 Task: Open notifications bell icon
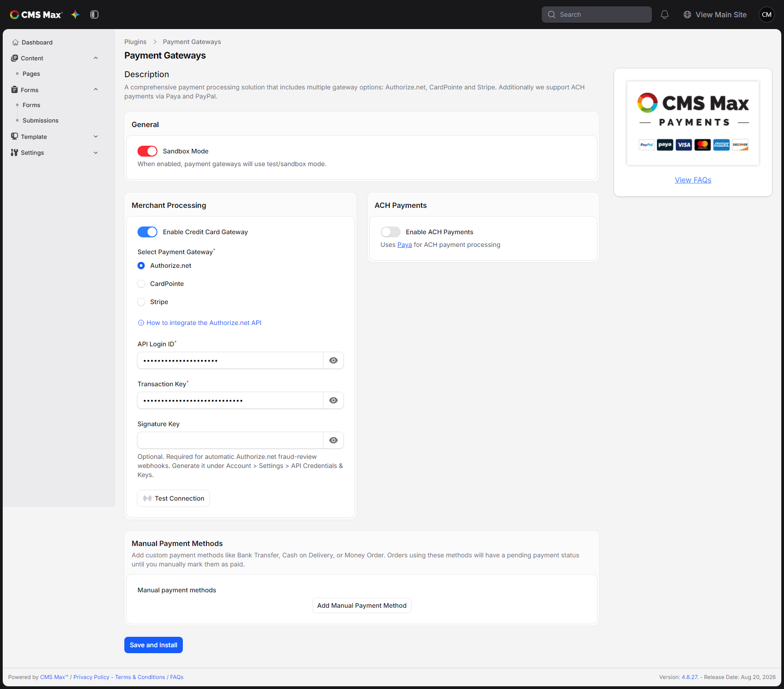click(665, 15)
